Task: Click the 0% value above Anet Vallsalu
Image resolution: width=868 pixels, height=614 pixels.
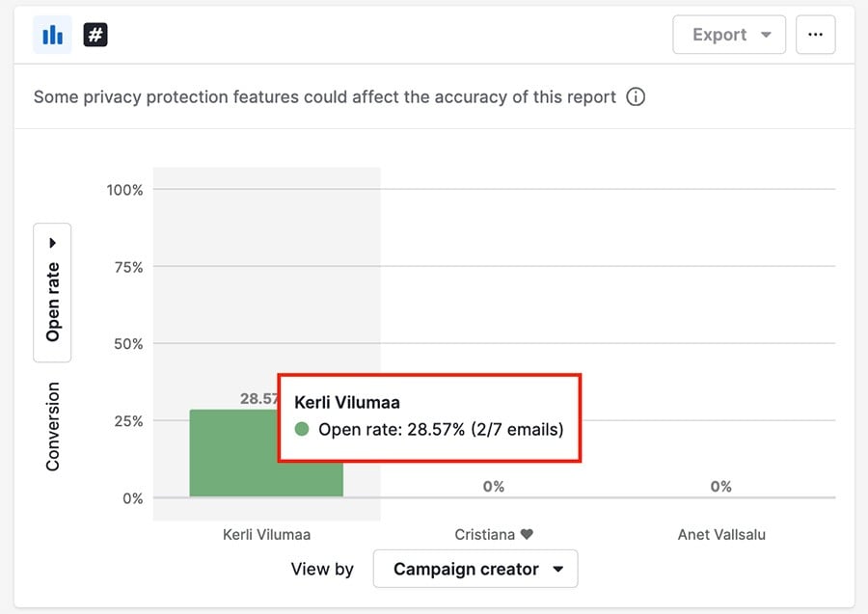Action: click(x=721, y=487)
